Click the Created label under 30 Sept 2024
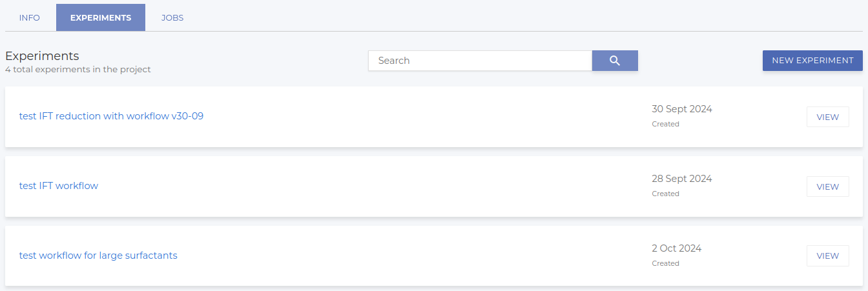The width and height of the screenshot is (868, 291). pos(665,124)
